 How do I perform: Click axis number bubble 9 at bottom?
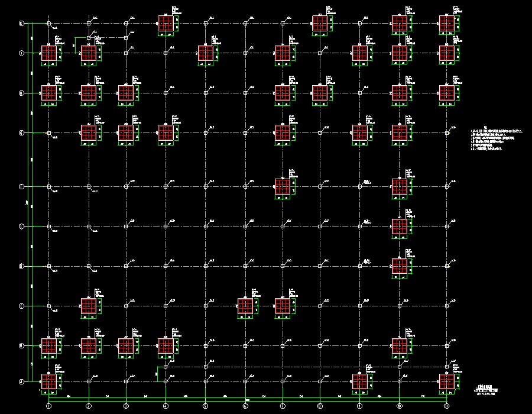pyautogui.click(x=360, y=406)
